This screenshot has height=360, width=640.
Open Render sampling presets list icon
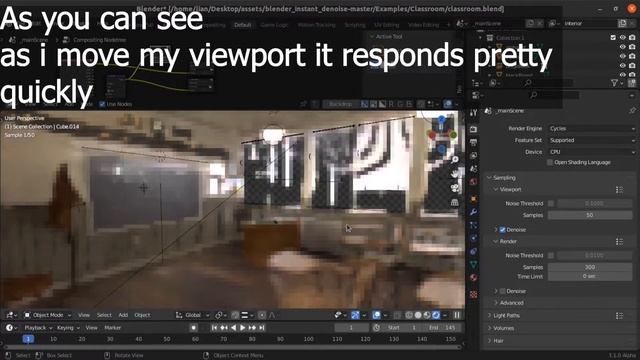click(x=619, y=242)
